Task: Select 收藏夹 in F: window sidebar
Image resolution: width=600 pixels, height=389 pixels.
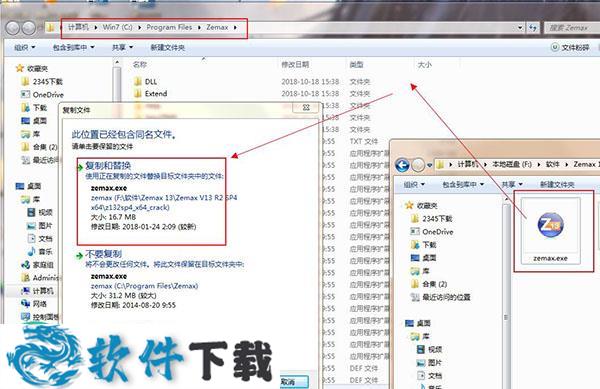Action: [x=421, y=206]
